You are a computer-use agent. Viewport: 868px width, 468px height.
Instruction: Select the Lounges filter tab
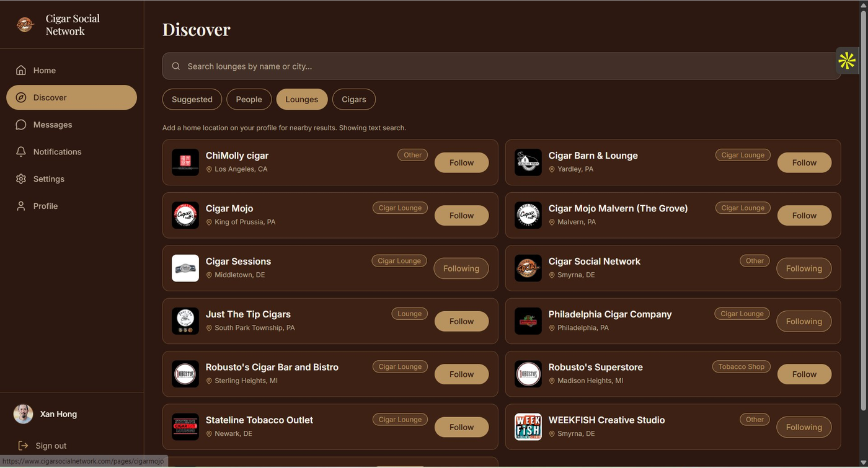pos(302,99)
